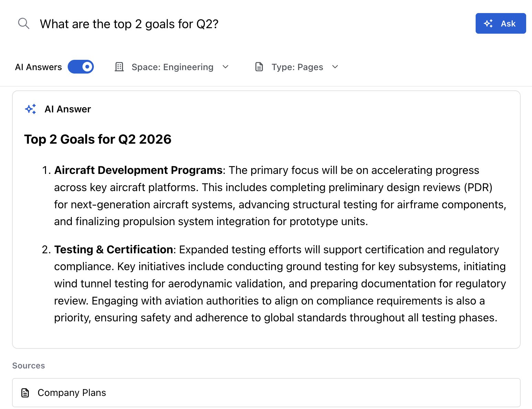Click the Sources section label
The width and height of the screenshot is (532, 409).
(x=29, y=366)
